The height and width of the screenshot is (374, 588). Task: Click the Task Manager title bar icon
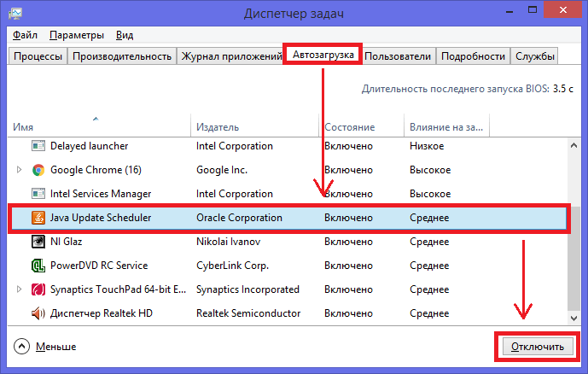pos(15,14)
